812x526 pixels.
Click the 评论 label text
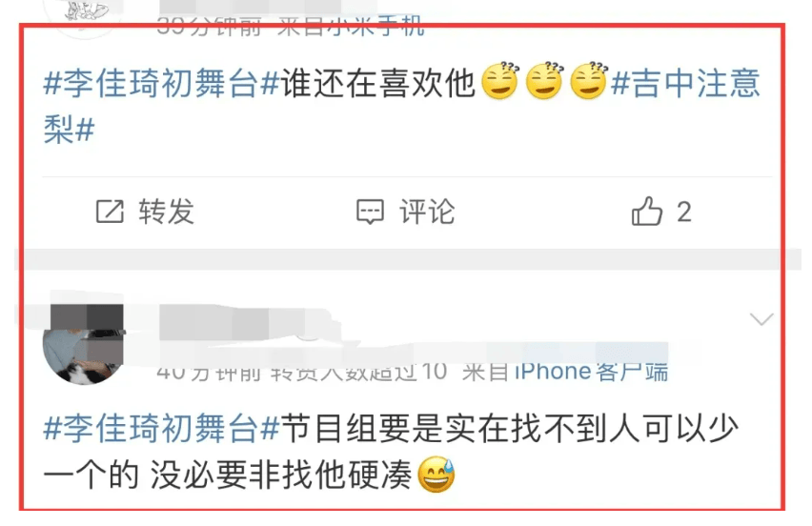point(427,212)
